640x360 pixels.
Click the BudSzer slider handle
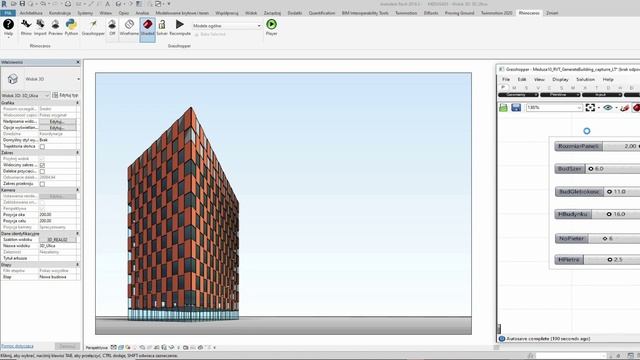tap(591, 169)
